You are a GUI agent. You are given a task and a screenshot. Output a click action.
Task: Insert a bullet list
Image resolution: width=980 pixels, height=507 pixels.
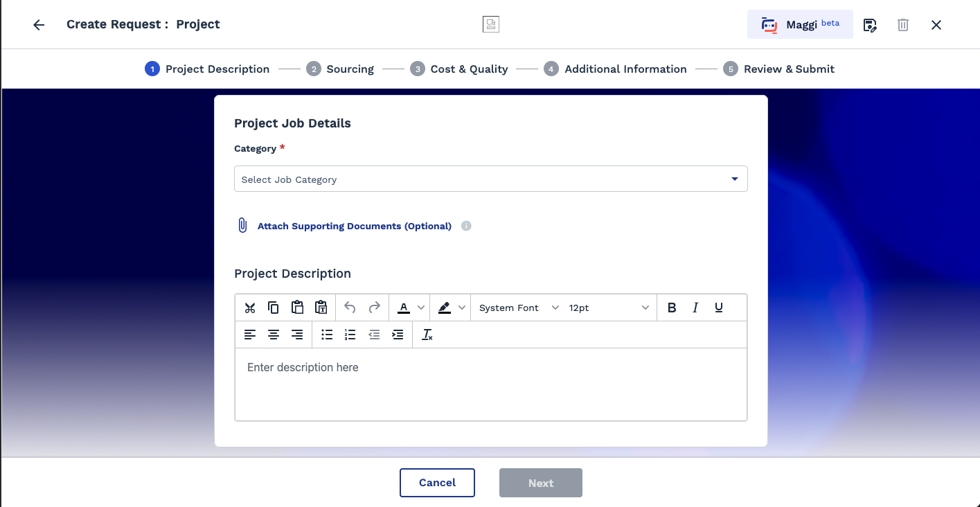(x=327, y=335)
